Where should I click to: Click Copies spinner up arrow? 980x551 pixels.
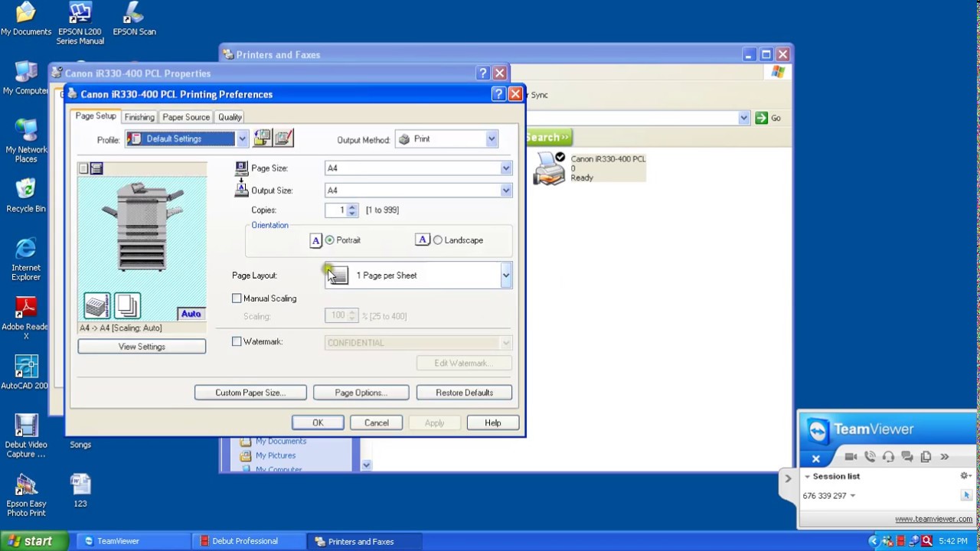coord(352,207)
